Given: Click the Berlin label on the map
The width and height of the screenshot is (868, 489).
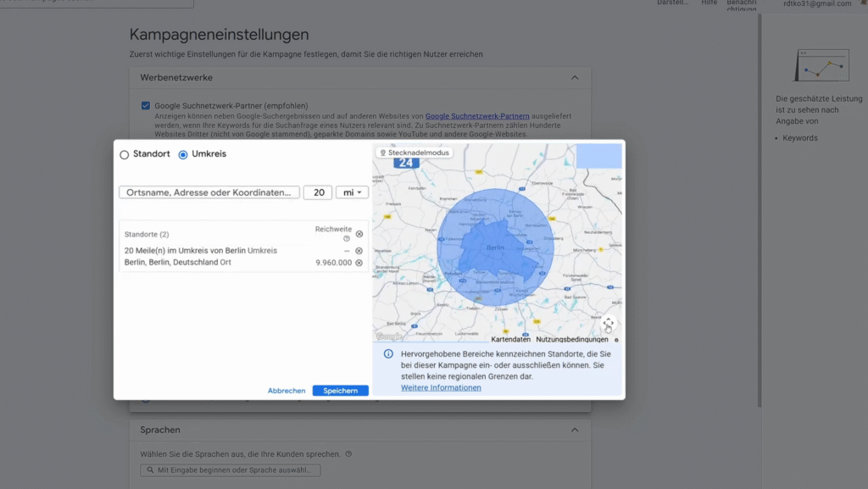Looking at the screenshot, I should (x=495, y=247).
